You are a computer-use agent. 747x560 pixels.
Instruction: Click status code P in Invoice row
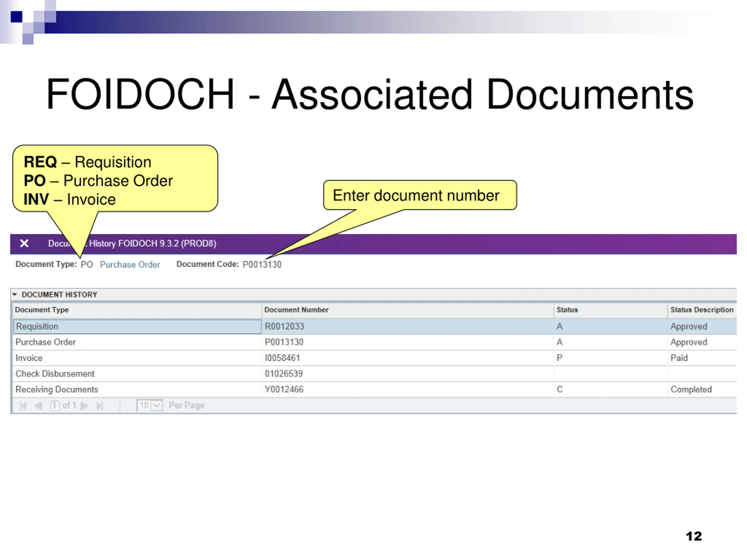(x=560, y=358)
